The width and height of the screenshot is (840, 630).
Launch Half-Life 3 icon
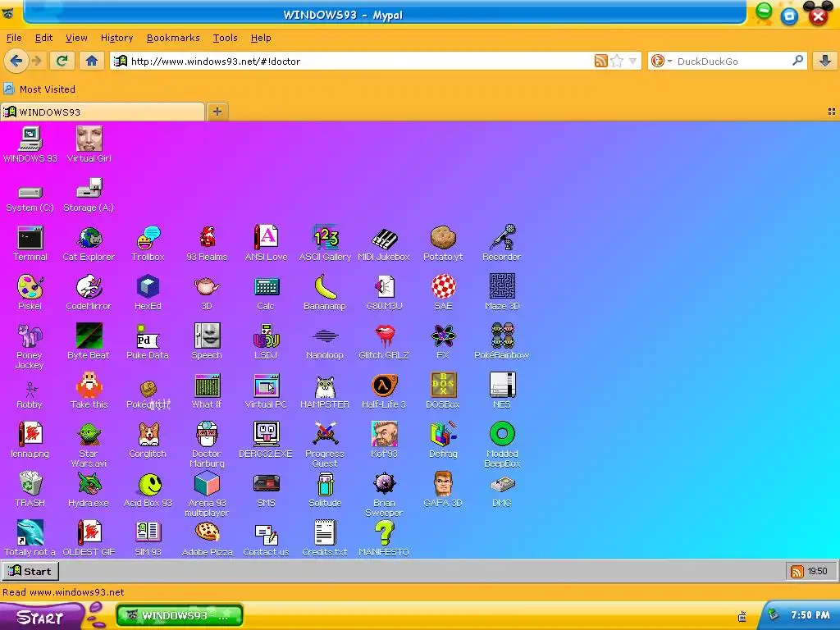coord(384,391)
